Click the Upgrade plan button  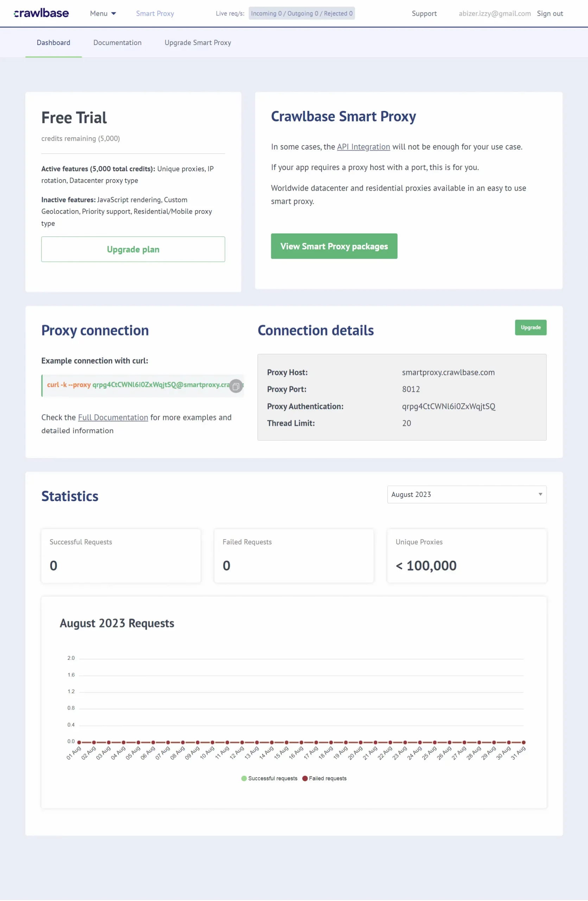click(133, 249)
